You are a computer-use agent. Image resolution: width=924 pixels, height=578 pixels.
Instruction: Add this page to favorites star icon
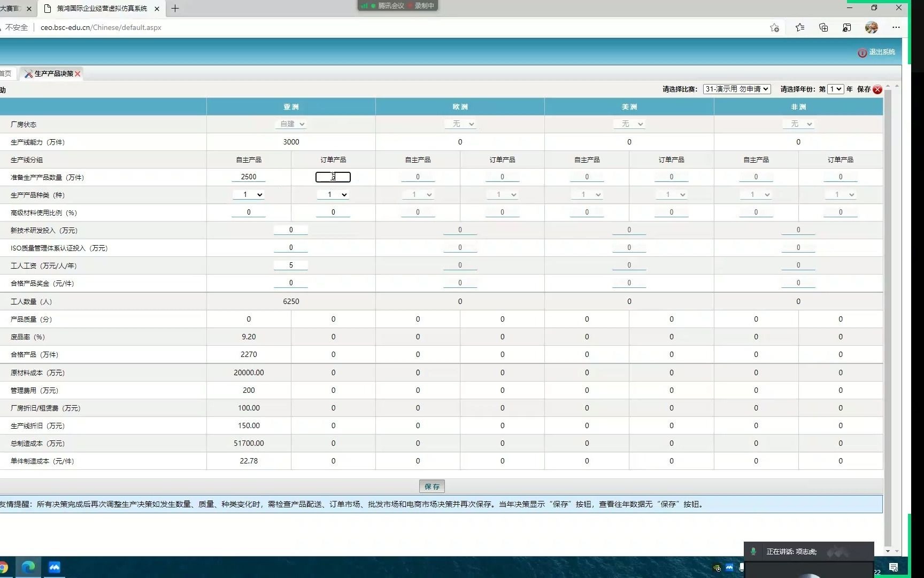(x=774, y=28)
